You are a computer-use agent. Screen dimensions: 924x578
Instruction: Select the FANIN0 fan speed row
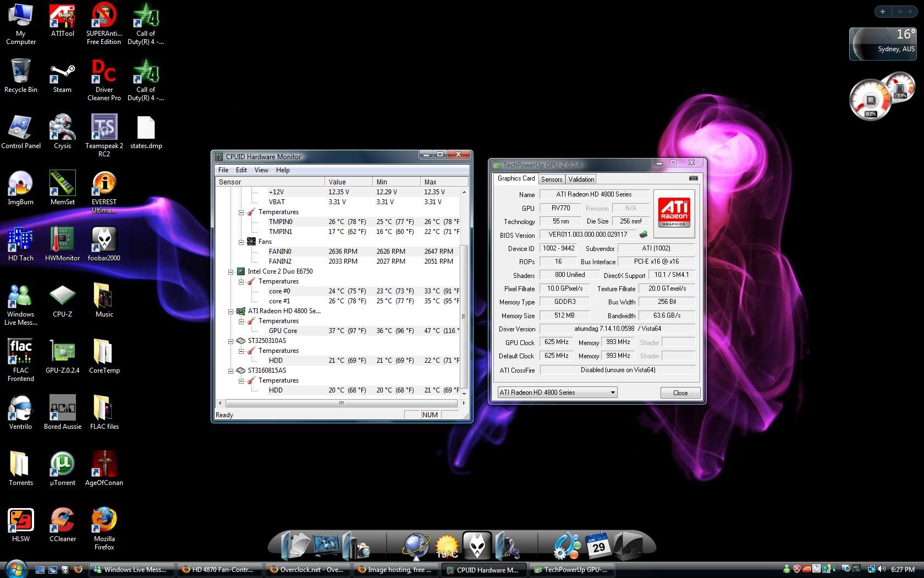(x=338, y=252)
